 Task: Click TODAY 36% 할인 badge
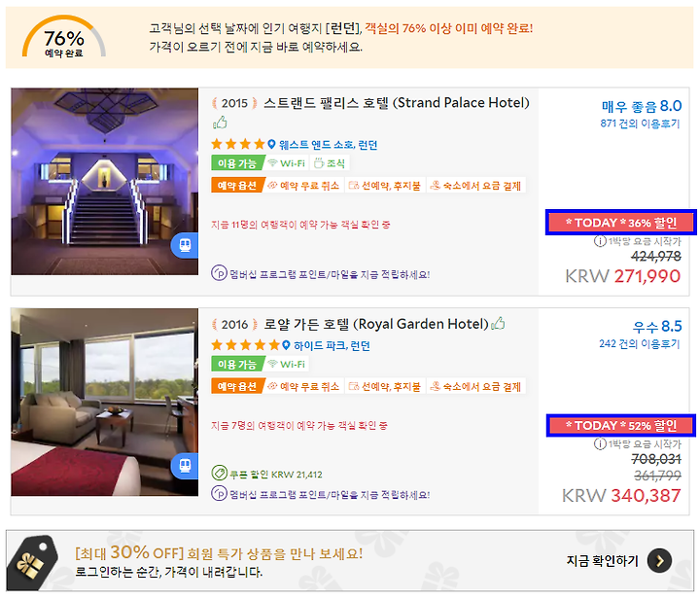tap(621, 223)
